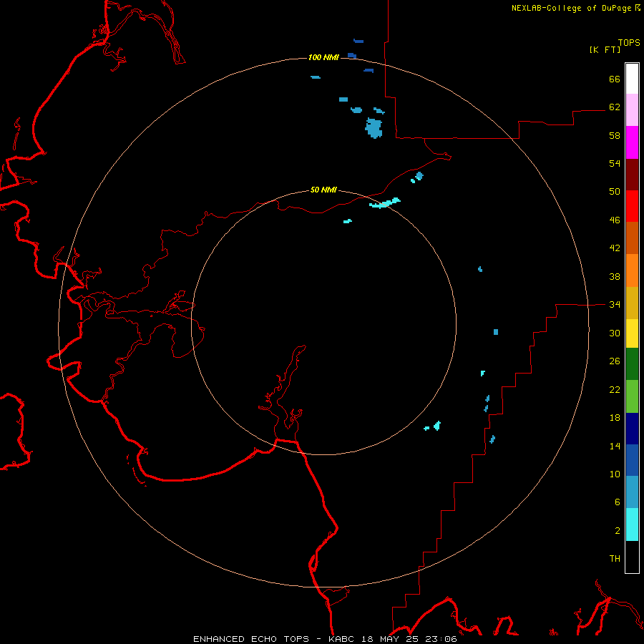Click the TOPS legend heading
The width and height of the screenshot is (644, 644).
(629, 42)
